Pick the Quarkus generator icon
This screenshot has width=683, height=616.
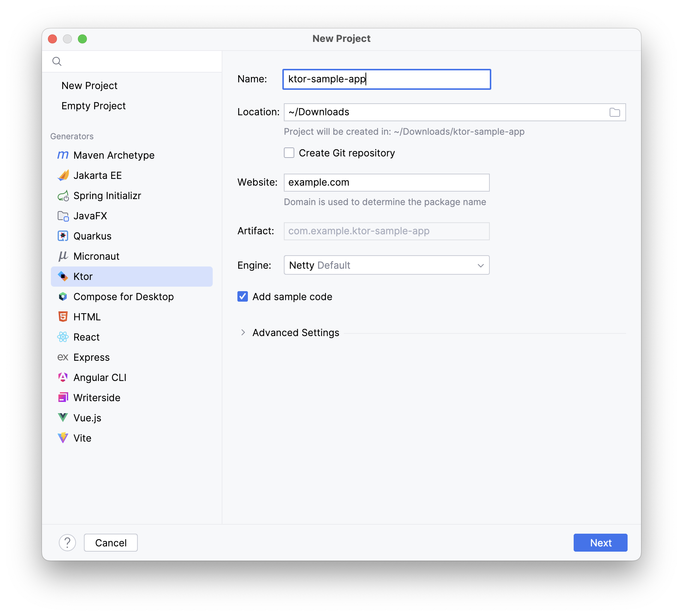coord(63,236)
